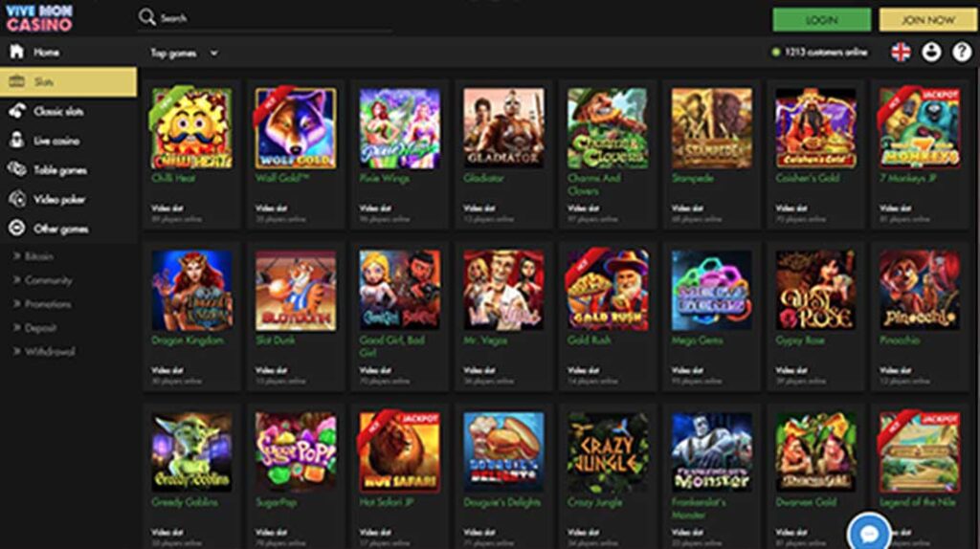Open the Mr. Vegas thumbnail
This screenshot has height=549, width=980.
[503, 291]
